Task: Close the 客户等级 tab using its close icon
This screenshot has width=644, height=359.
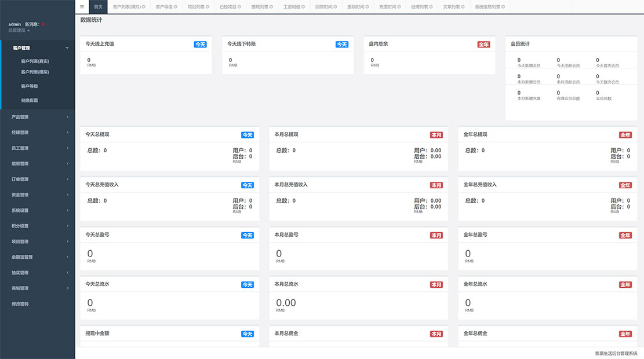Action: click(x=176, y=7)
